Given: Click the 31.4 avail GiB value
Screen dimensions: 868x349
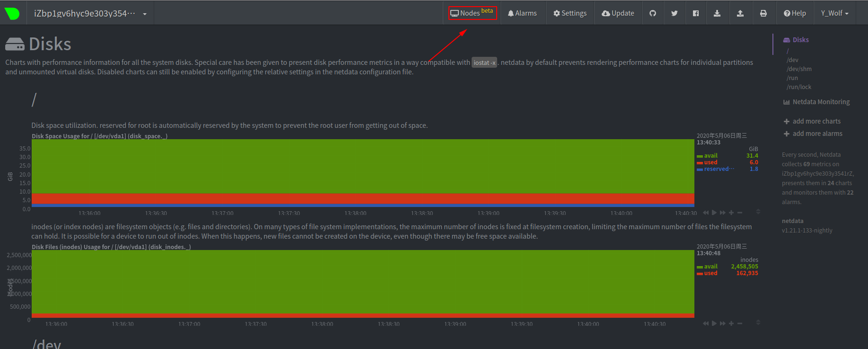Looking at the screenshot, I should pyautogui.click(x=752, y=156).
